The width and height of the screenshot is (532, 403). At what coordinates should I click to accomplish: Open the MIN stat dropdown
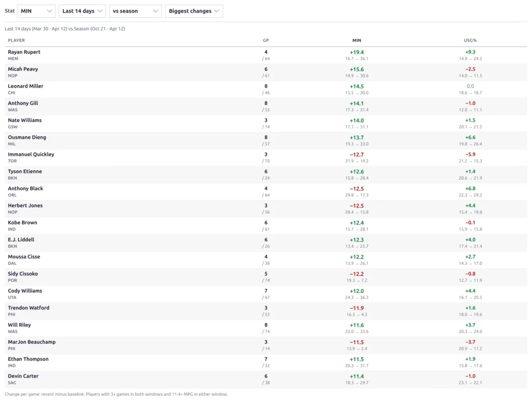click(36, 11)
